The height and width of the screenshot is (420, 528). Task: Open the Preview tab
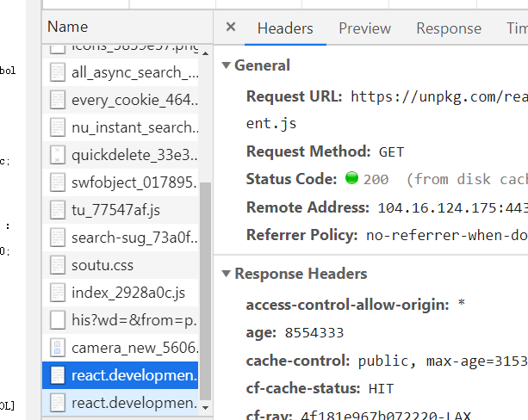[364, 28]
